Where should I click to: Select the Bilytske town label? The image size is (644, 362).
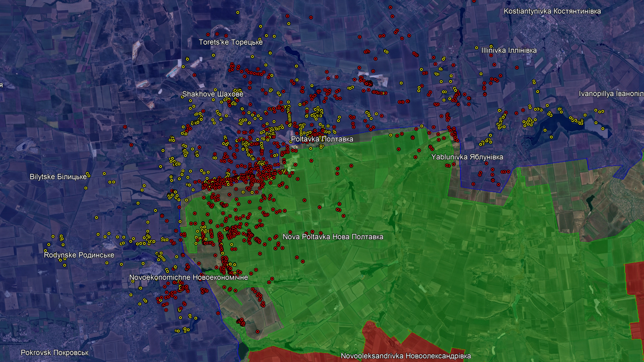pyautogui.click(x=58, y=177)
